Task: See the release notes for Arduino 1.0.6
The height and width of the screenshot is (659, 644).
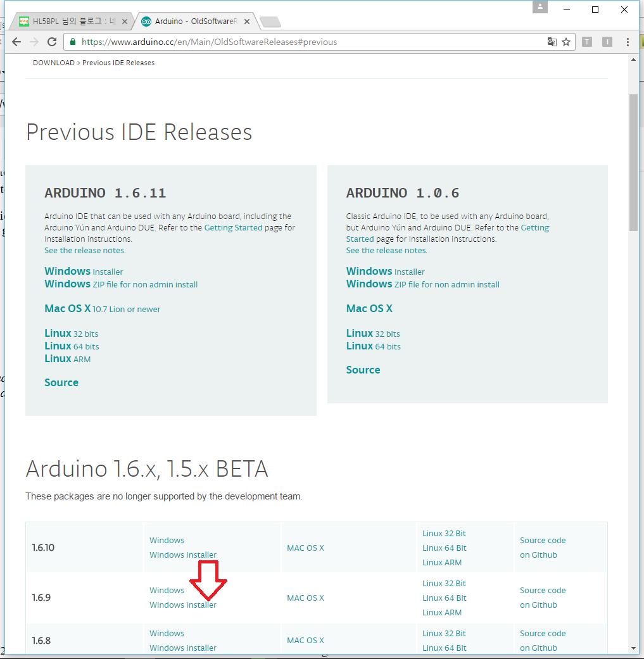Action: tap(387, 250)
